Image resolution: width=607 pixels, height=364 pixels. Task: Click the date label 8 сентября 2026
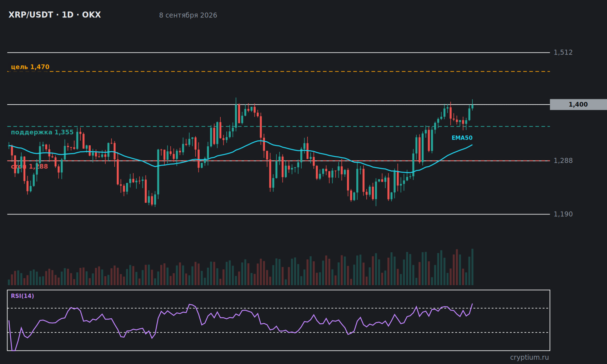[188, 15]
